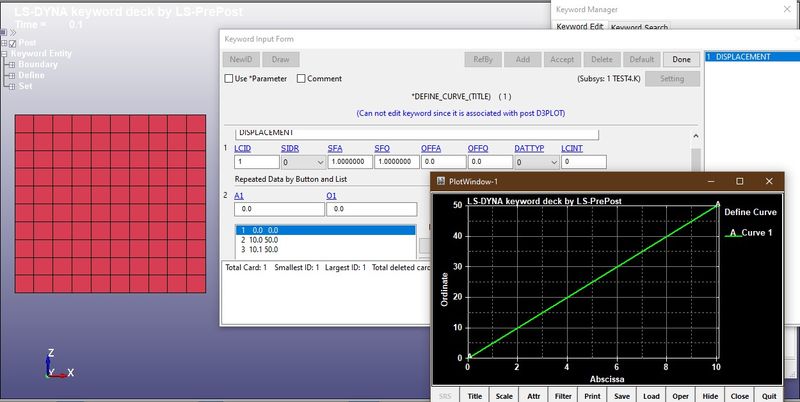Click the PlotWindow-1 title bar app icon
Viewport: 800px width, 402px height.
click(x=440, y=181)
